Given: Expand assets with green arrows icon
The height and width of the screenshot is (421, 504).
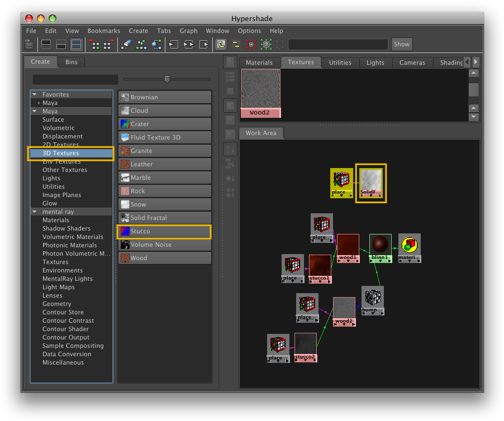Looking at the screenshot, I should (x=266, y=44).
